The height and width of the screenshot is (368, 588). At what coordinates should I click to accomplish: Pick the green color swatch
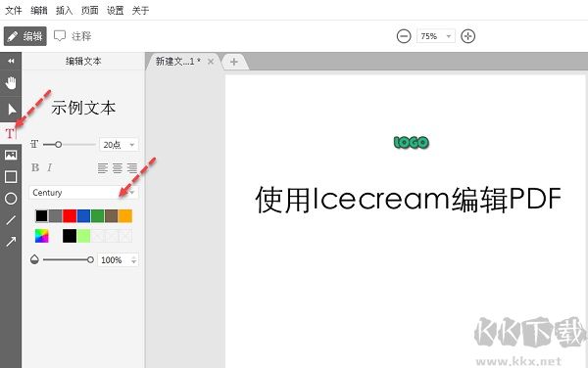tap(97, 216)
